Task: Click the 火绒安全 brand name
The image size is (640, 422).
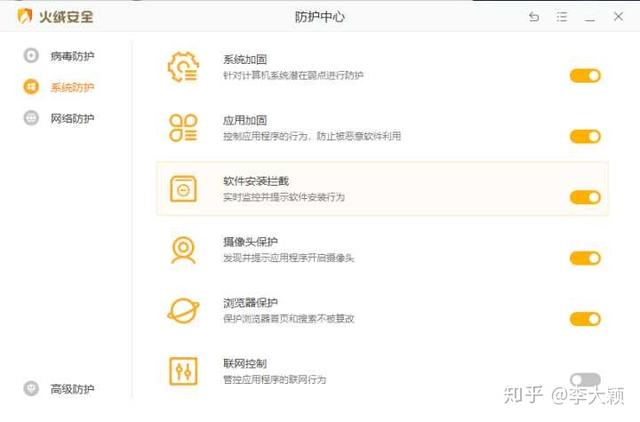Action: 67,17
